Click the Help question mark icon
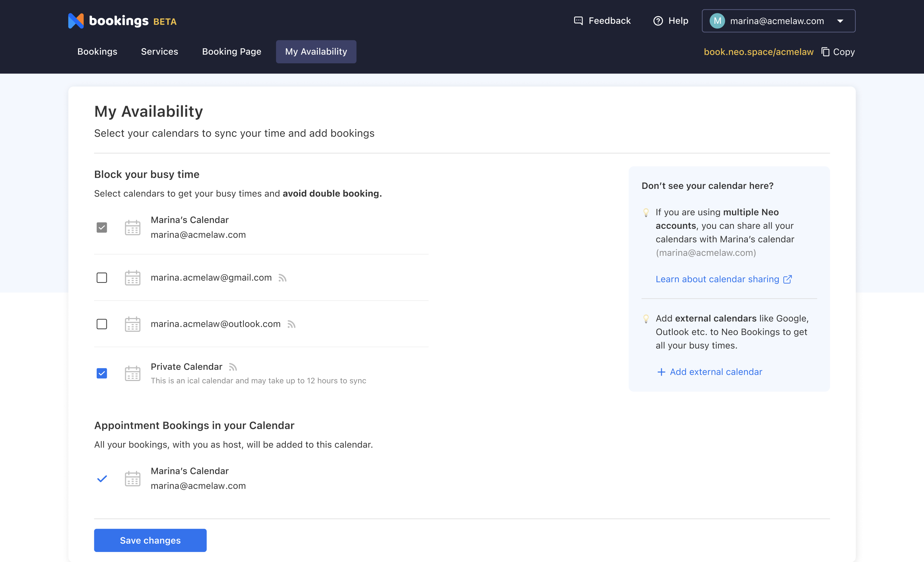The height and width of the screenshot is (562, 924). 658,21
